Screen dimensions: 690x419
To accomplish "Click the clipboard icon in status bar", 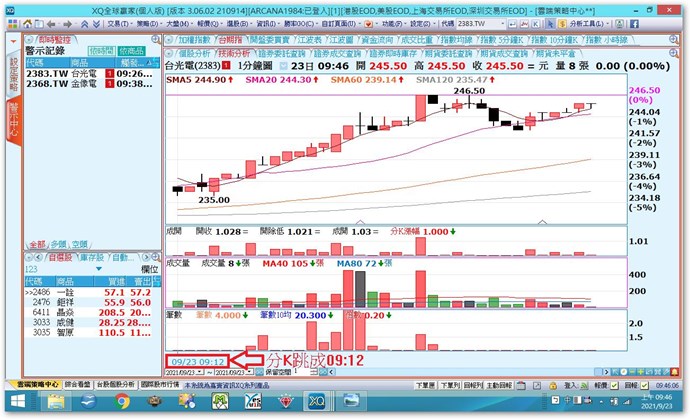I will click(x=521, y=385).
